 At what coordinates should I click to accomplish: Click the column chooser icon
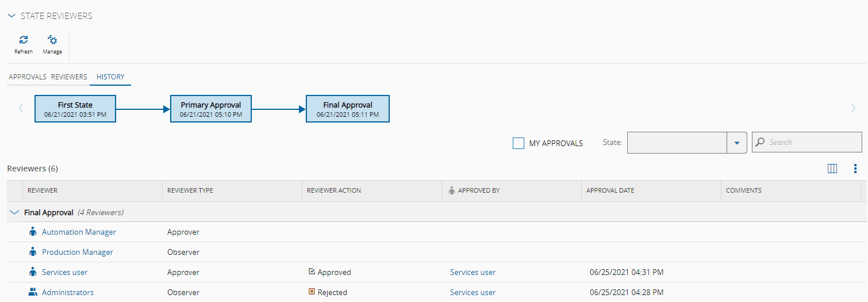click(832, 169)
